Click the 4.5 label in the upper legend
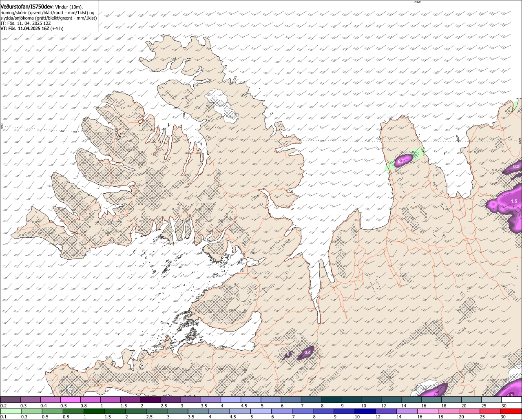 tap(244, 406)
